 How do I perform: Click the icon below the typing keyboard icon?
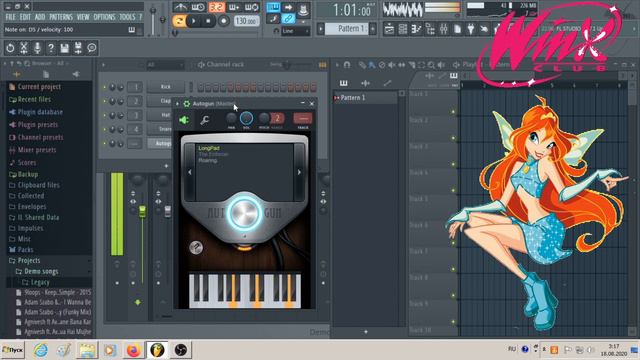click(273, 19)
